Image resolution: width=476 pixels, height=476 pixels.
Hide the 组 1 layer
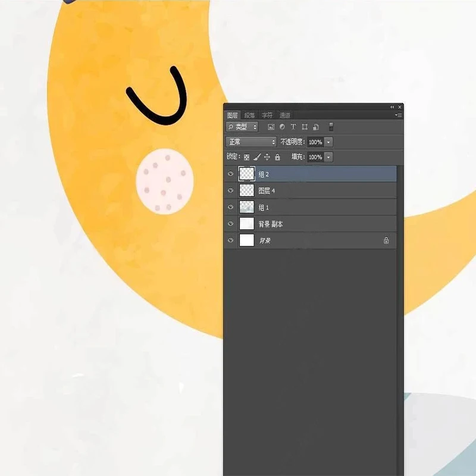231,207
